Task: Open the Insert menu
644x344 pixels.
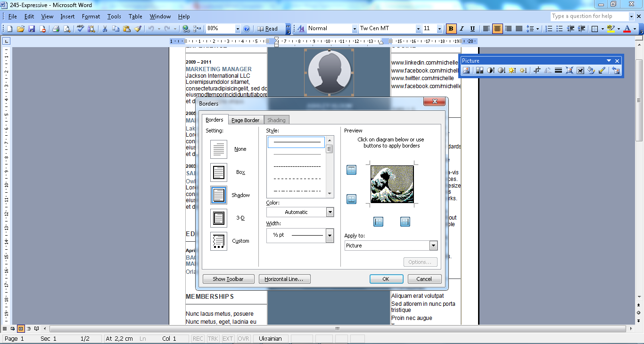Action: 67,16
